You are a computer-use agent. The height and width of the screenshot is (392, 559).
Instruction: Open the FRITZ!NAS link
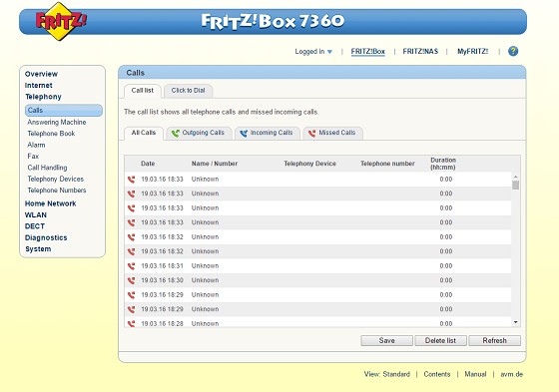[x=420, y=52]
